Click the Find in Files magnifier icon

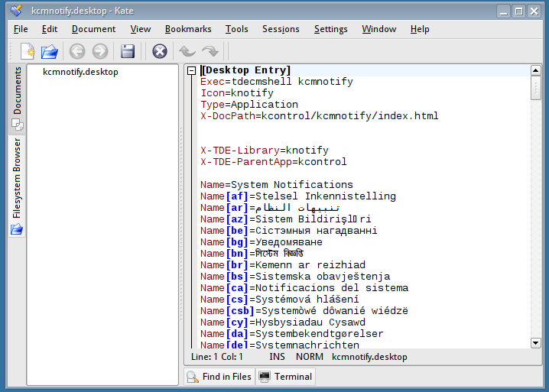pos(193,377)
